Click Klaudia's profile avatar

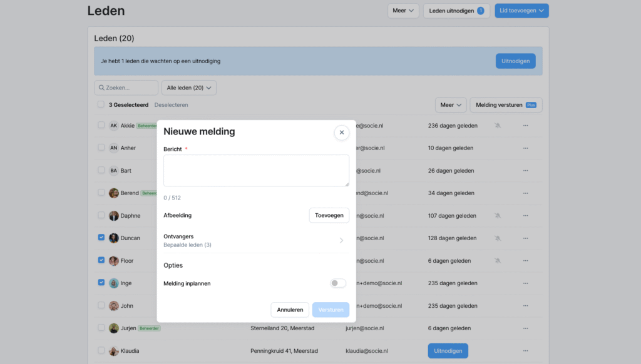coord(114,351)
